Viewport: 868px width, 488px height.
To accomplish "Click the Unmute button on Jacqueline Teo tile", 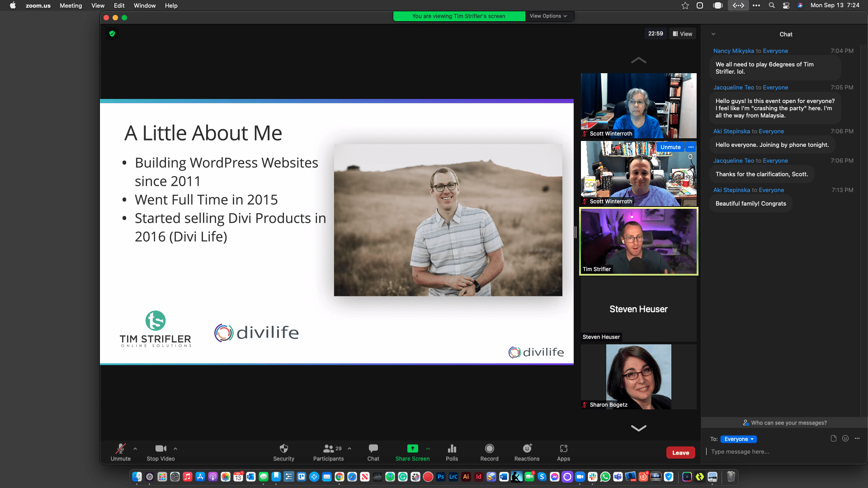I will 670,146.
